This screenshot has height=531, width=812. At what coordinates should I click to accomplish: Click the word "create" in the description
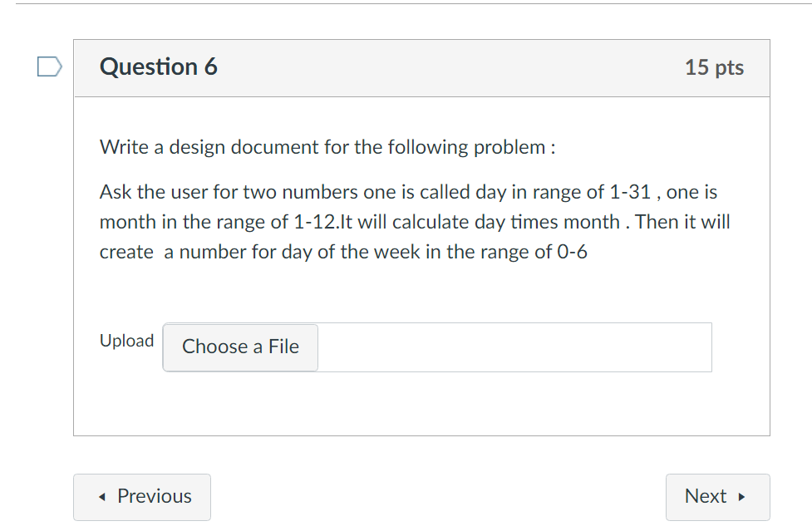tap(126, 253)
